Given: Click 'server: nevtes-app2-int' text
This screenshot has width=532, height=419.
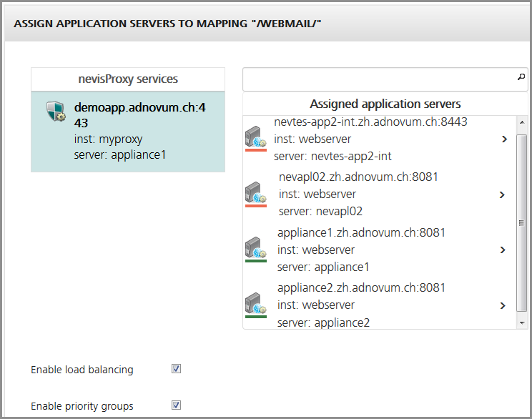Looking at the screenshot, I should click(332, 157).
